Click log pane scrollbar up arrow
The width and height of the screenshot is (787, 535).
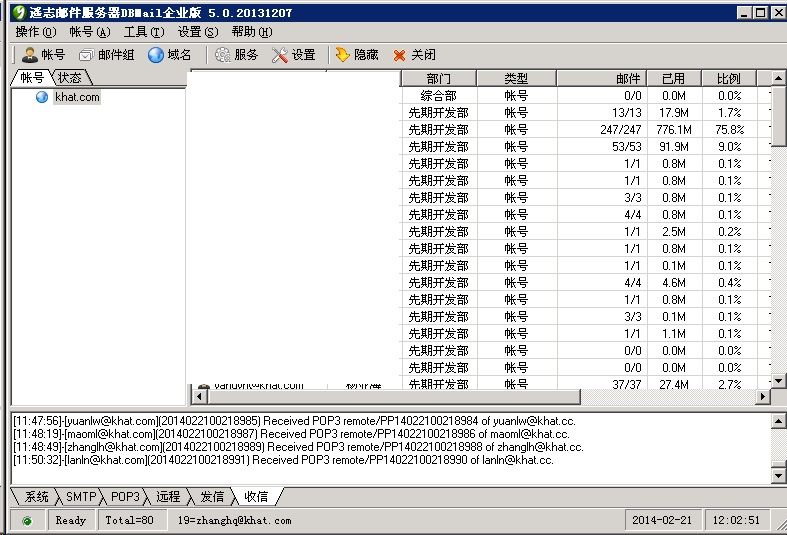click(778, 421)
